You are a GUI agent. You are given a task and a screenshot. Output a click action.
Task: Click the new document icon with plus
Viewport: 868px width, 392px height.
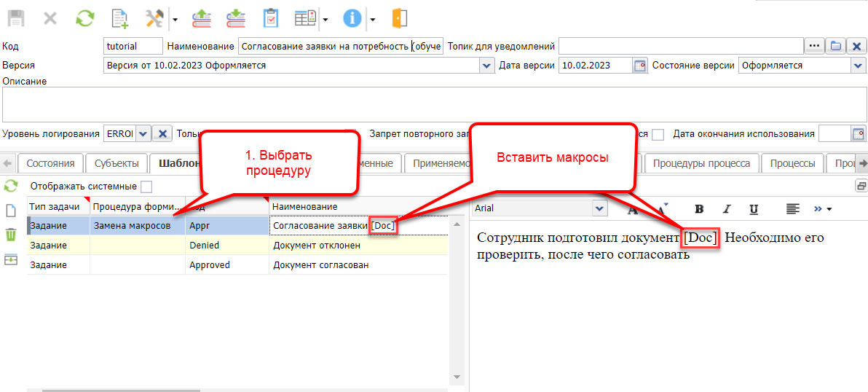(x=120, y=18)
